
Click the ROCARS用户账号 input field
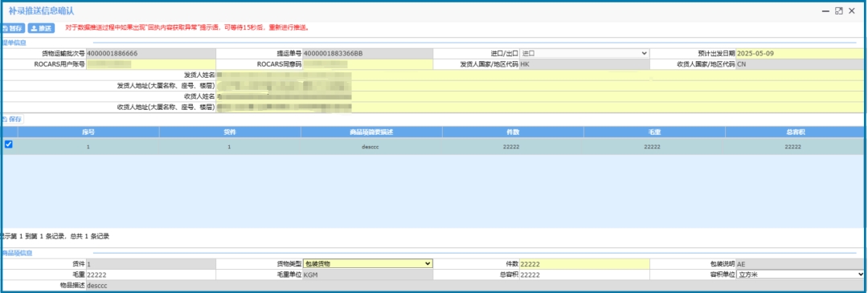tap(150, 64)
